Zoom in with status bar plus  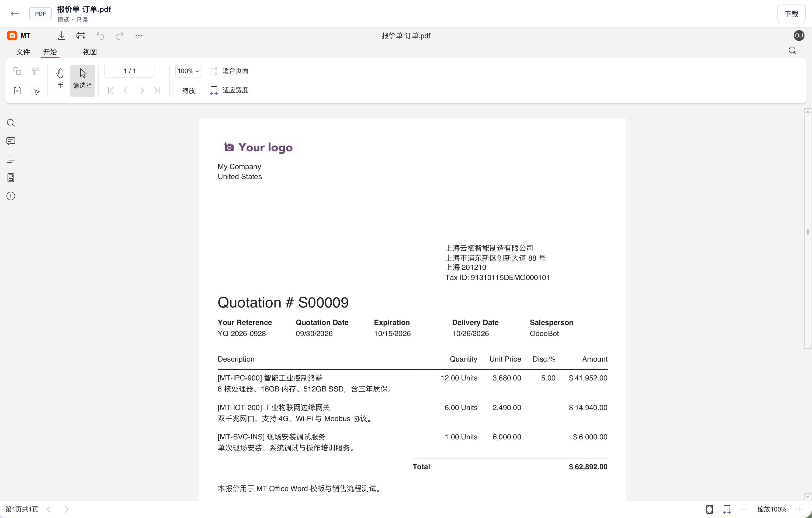coord(800,509)
